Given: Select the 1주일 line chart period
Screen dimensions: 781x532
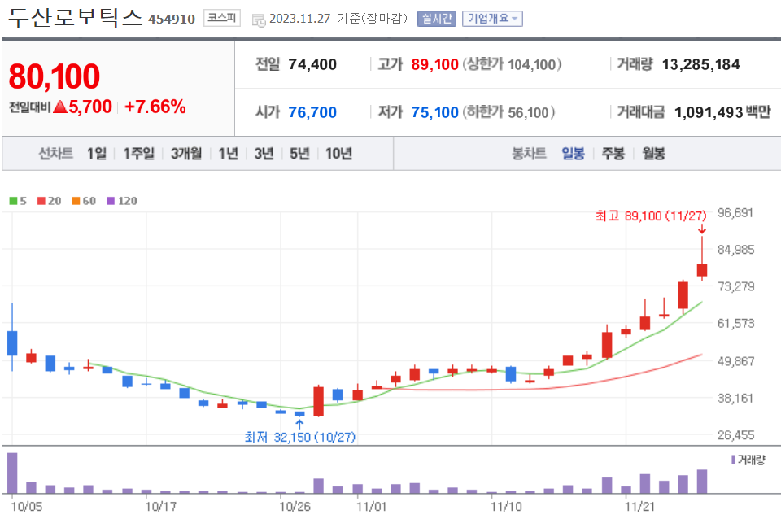Looking at the screenshot, I should point(138,154).
